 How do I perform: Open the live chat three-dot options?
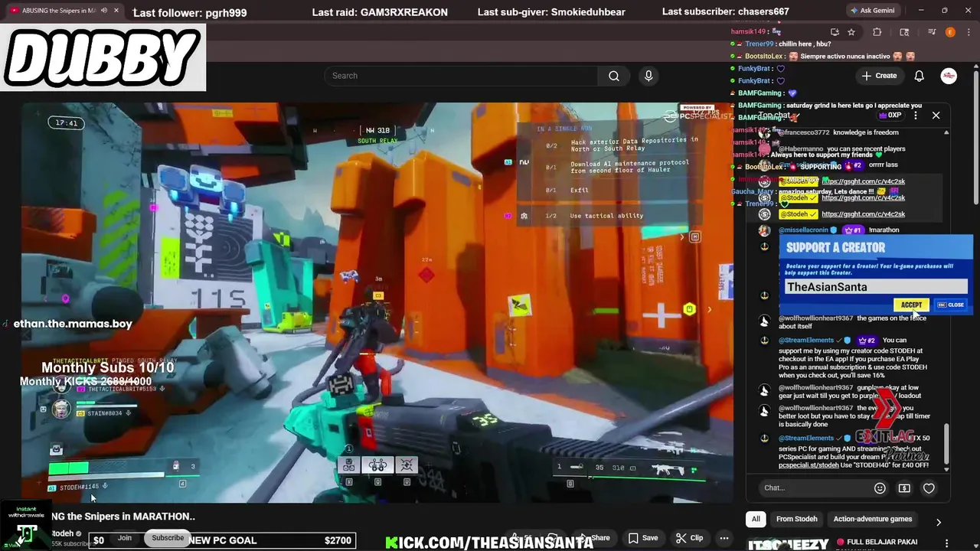coord(916,116)
